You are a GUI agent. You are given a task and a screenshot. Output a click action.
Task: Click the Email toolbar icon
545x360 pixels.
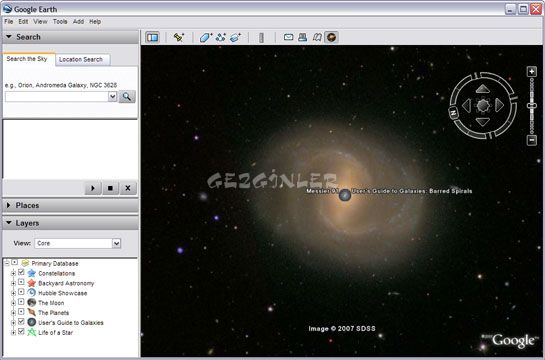[288, 37]
